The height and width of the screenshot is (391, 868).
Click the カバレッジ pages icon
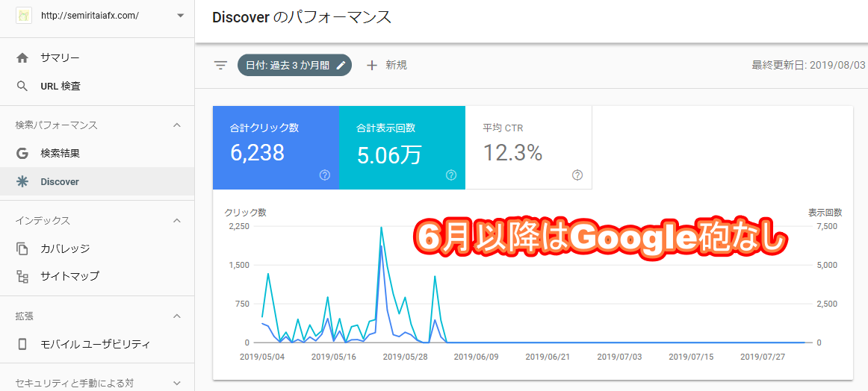pyautogui.click(x=22, y=249)
